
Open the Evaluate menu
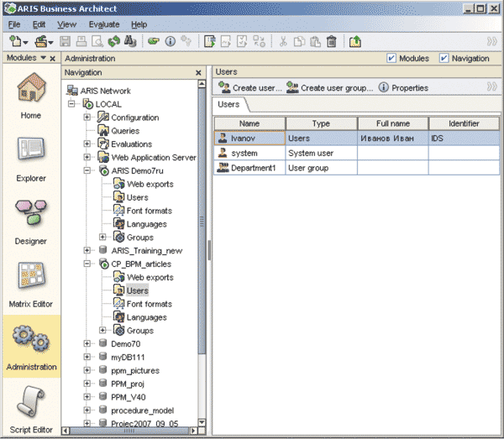pyautogui.click(x=104, y=24)
